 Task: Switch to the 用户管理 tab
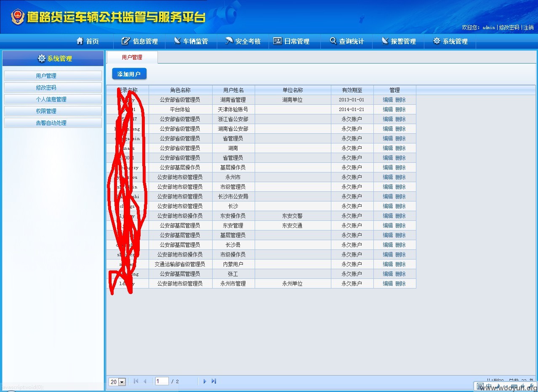(x=132, y=57)
